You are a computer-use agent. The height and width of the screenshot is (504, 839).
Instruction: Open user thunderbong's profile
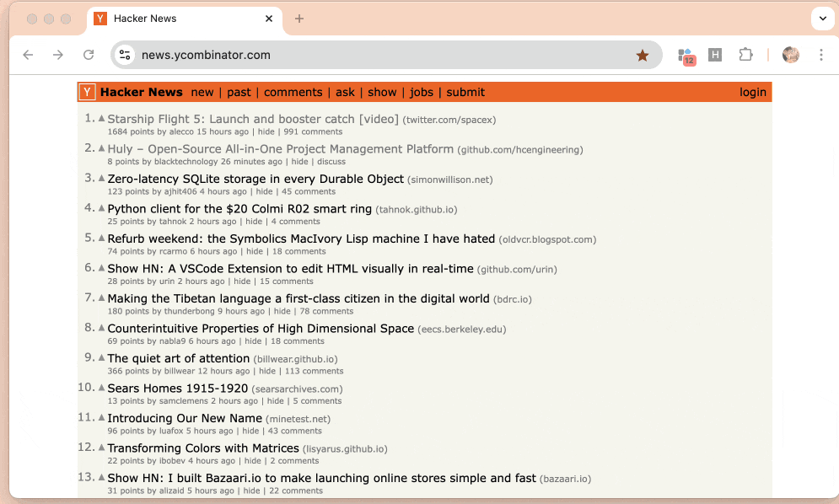(x=190, y=311)
